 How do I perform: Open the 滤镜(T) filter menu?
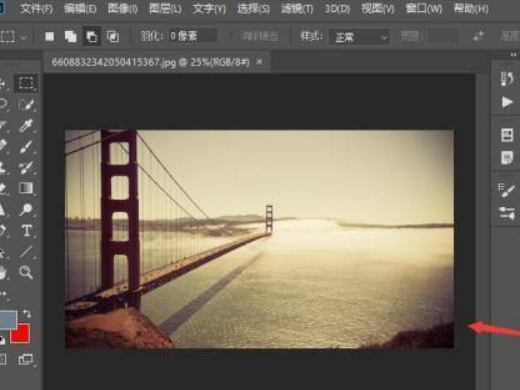coord(297,8)
